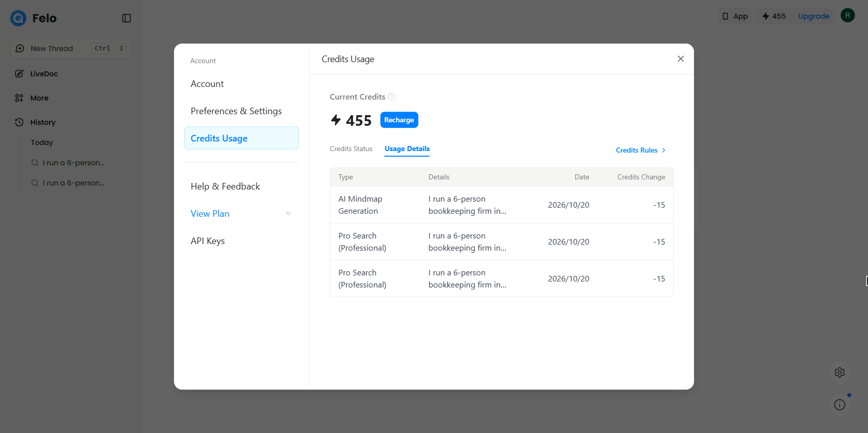Image resolution: width=868 pixels, height=433 pixels.
Task: Collapse the sidebar panel icon
Action: pos(126,18)
